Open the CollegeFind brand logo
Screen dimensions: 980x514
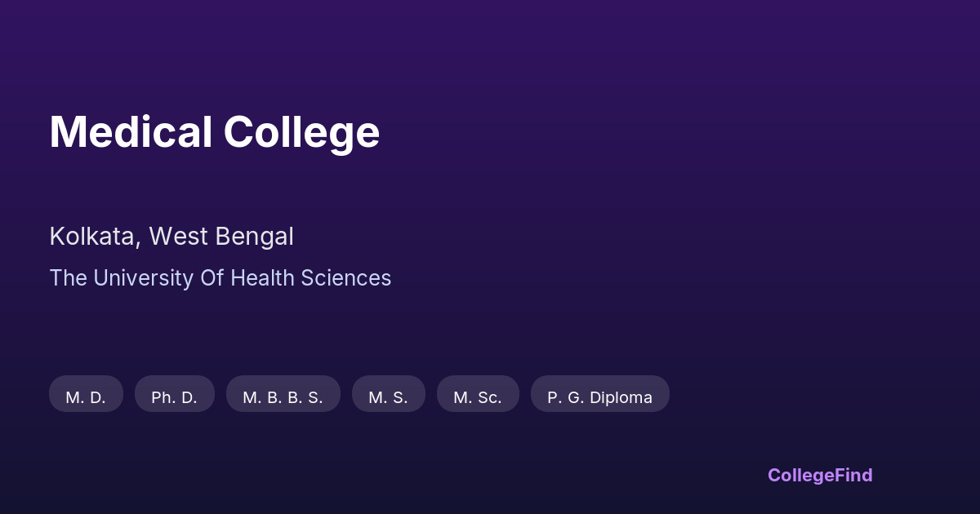pos(820,475)
